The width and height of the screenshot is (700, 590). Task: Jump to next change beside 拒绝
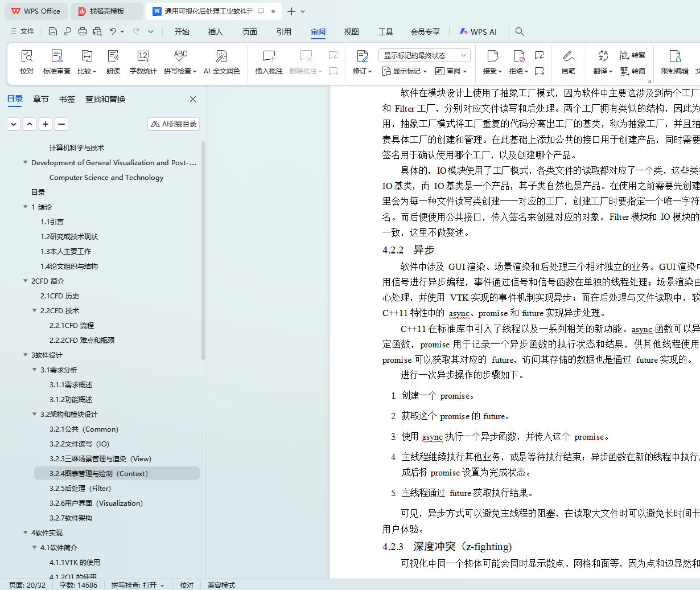[540, 71]
